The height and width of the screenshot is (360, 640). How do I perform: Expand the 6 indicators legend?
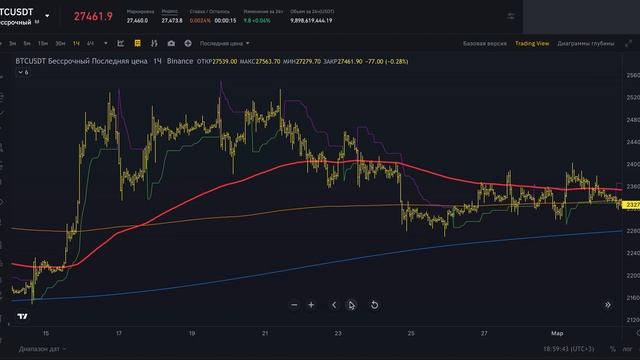tap(23, 72)
